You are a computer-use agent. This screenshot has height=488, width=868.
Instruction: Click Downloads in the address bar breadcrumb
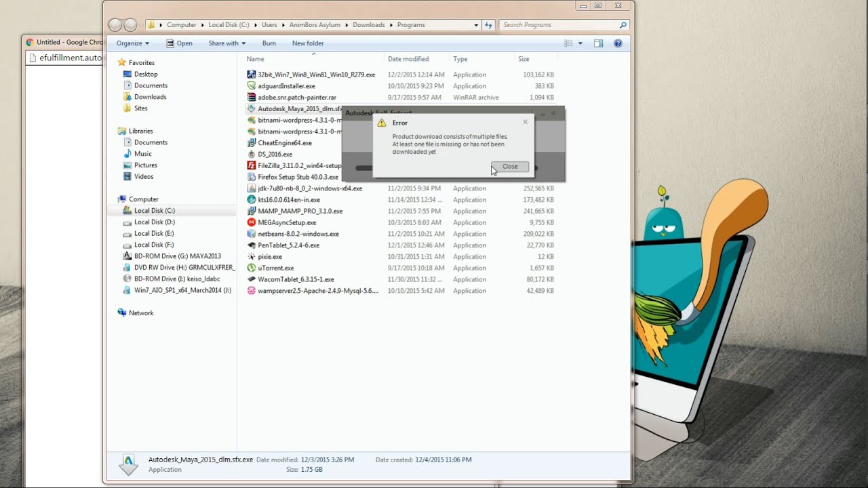[368, 25]
